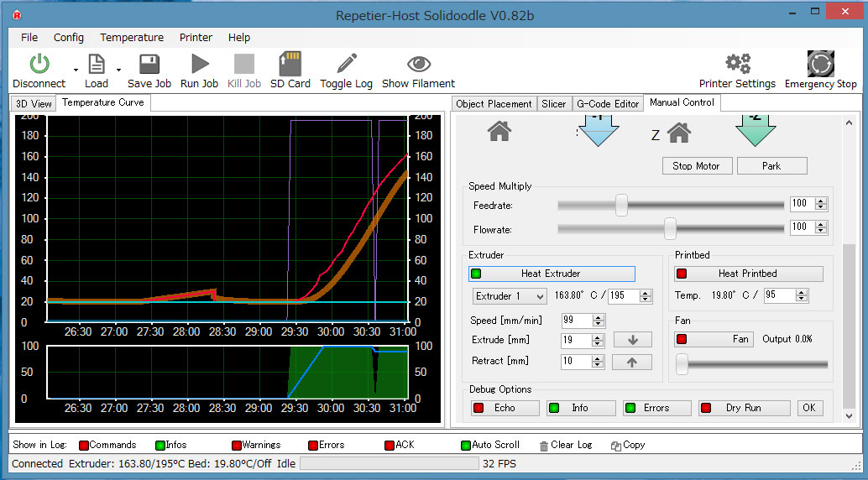Click the Retract mm input field
The image size is (868, 480).
pos(576,362)
